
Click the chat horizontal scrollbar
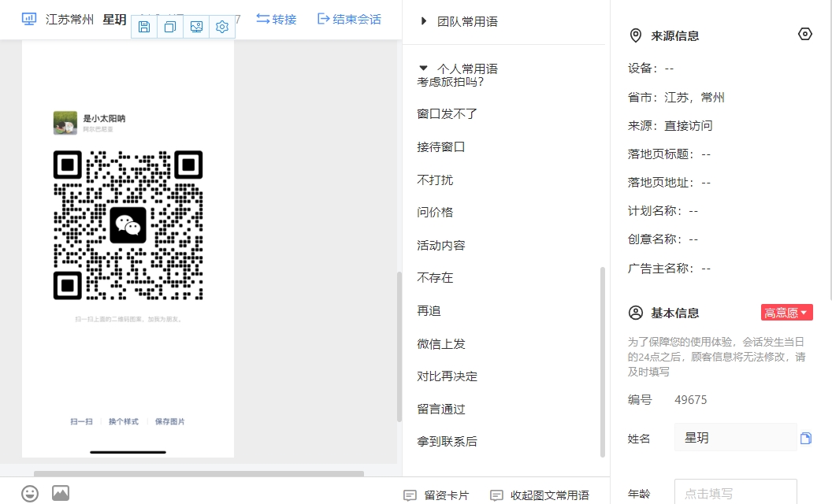(x=199, y=473)
